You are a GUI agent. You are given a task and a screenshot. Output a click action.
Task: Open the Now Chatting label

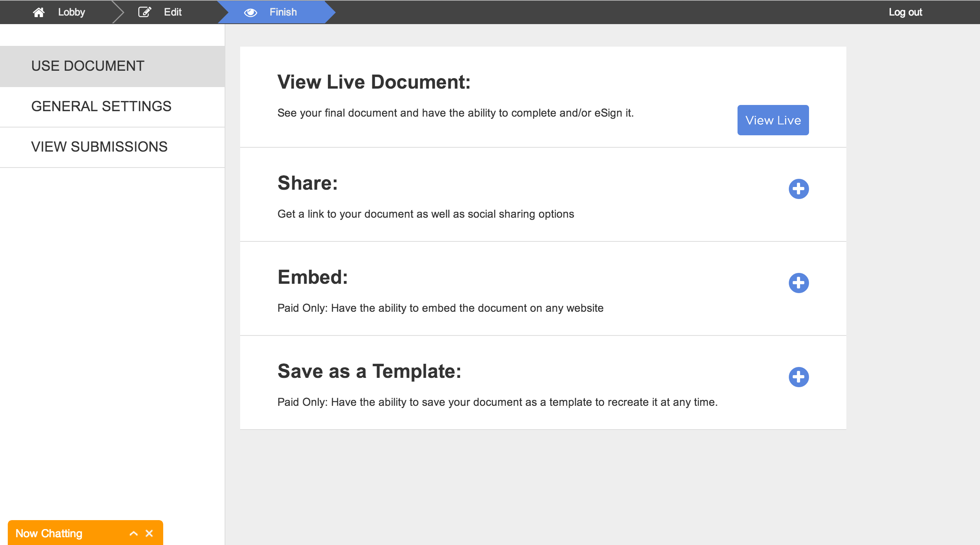pos(49,533)
